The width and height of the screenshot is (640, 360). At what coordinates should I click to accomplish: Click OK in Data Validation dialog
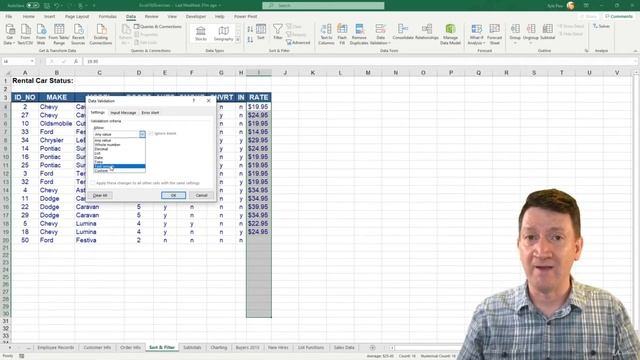click(x=173, y=195)
